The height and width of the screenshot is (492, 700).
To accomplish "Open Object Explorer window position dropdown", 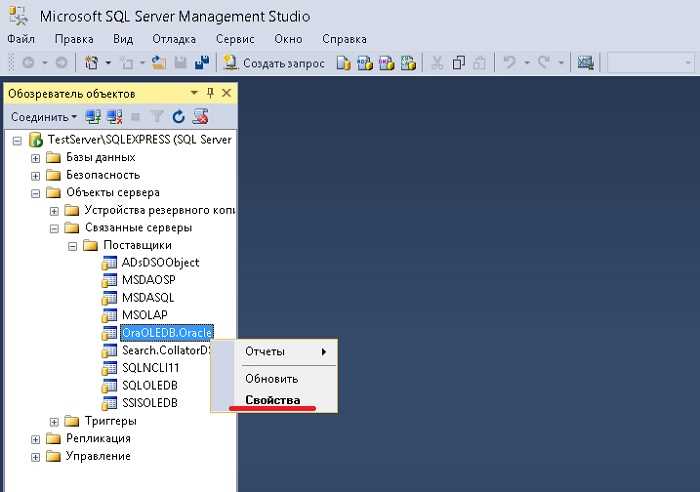I will 194,93.
